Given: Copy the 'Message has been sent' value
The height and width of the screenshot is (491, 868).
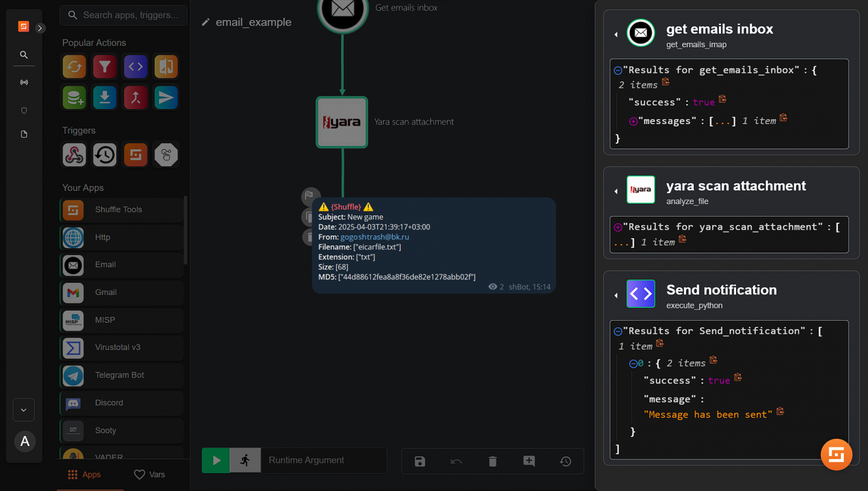Looking at the screenshot, I should (x=780, y=411).
